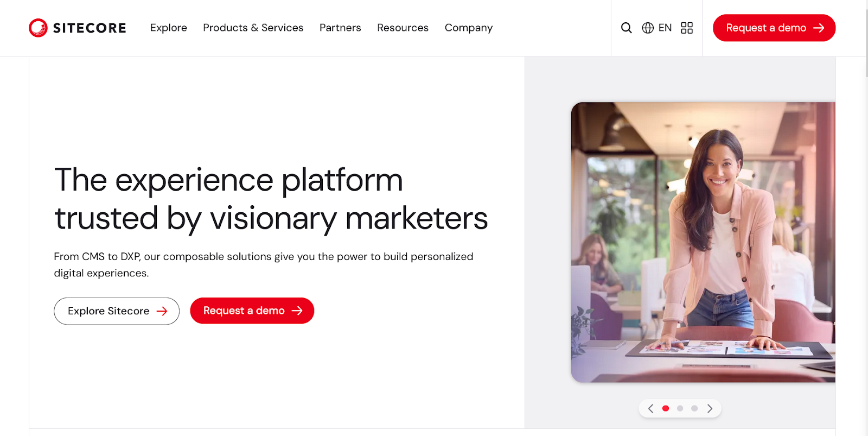The width and height of the screenshot is (868, 436).
Task: Open the search magnifier icon
Action: pos(626,28)
